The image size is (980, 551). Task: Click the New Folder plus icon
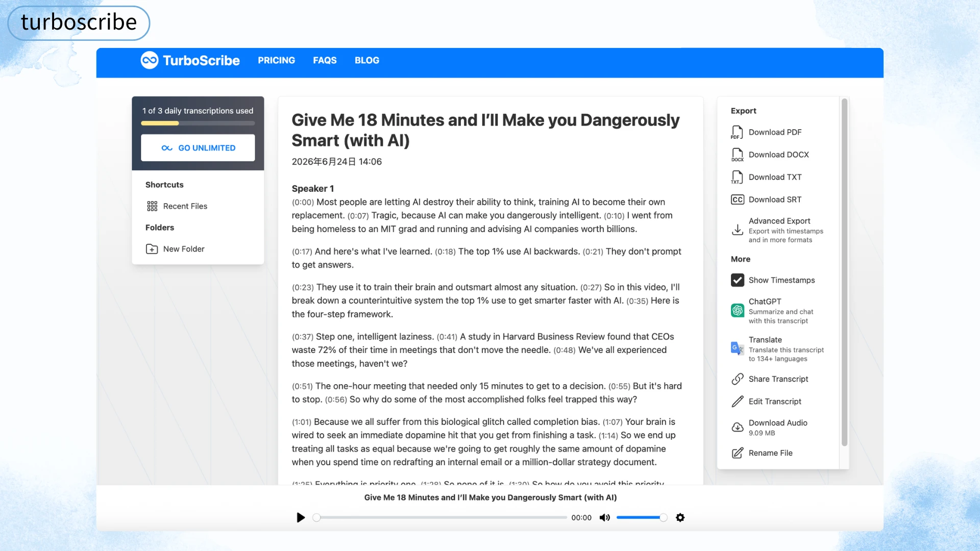152,249
